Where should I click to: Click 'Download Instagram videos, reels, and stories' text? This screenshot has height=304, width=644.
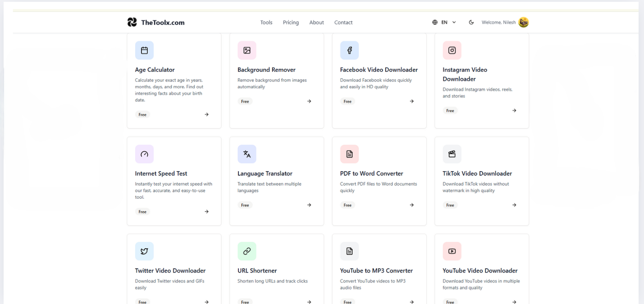[478, 93]
